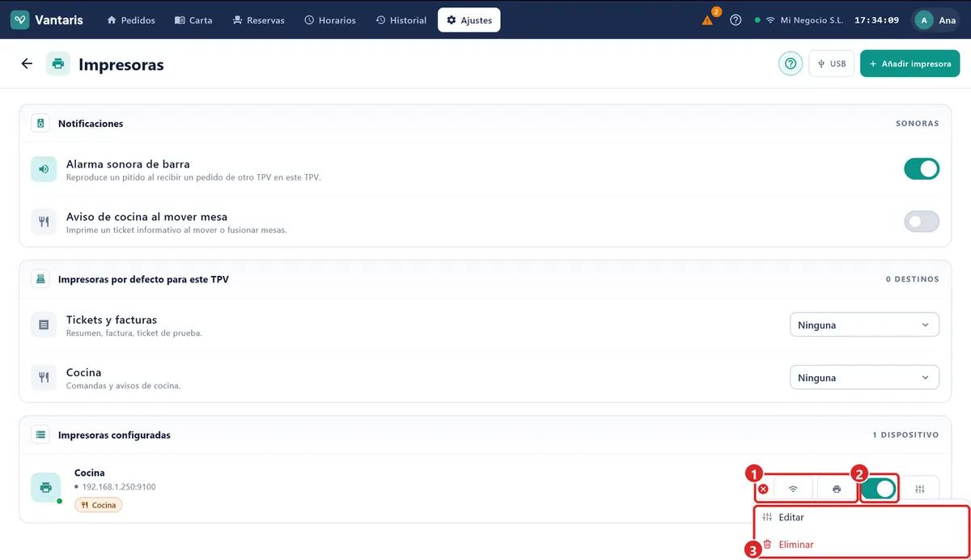971x560 pixels.
Task: Click the Impresoras configuradas list icon
Action: pyautogui.click(x=40, y=435)
